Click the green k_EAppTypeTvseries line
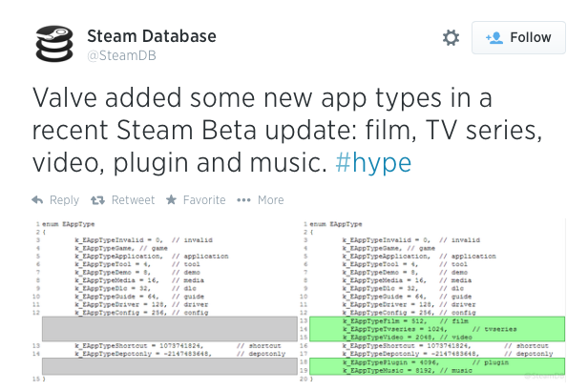Viewport: 588px width, 391px height. click(x=410, y=328)
